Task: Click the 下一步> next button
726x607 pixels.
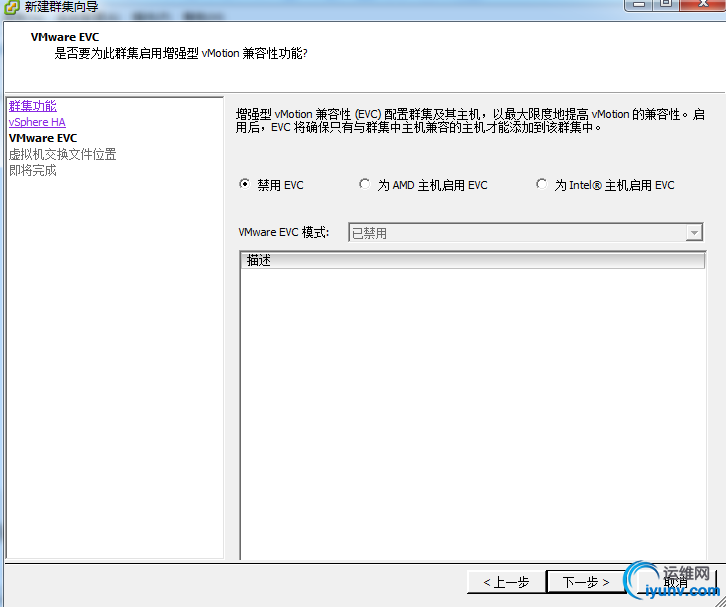Action: pos(586,582)
